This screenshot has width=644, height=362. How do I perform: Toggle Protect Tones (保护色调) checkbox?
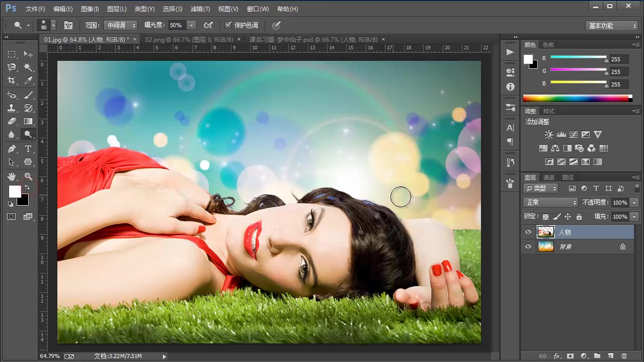(228, 25)
